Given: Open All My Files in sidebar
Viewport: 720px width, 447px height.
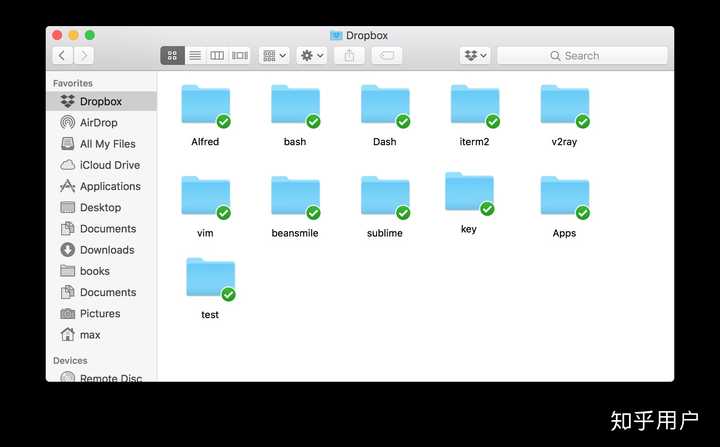Looking at the screenshot, I should coord(101,144).
